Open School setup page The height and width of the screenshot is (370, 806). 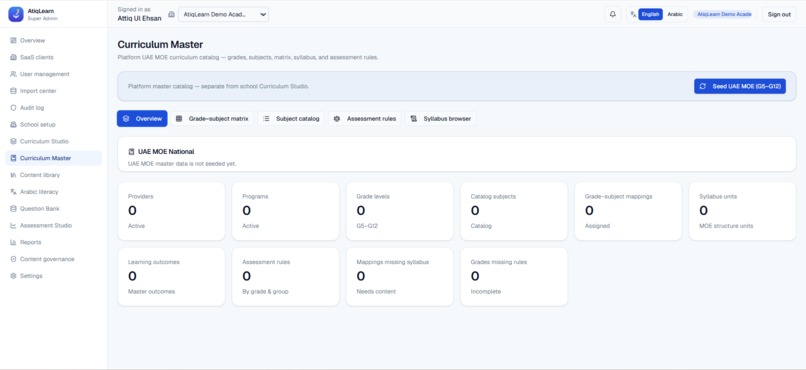click(53, 125)
